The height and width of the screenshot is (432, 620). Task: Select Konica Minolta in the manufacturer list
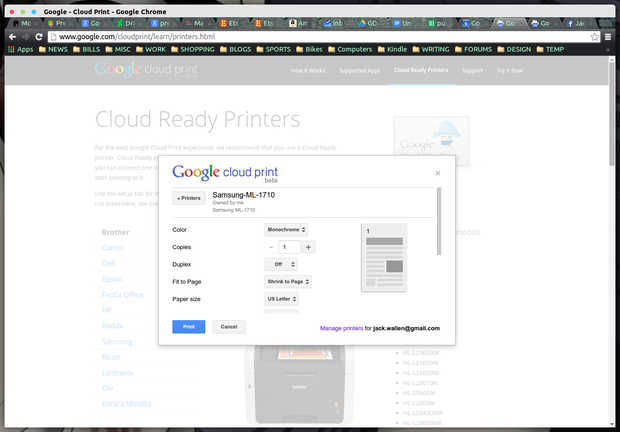click(x=126, y=404)
